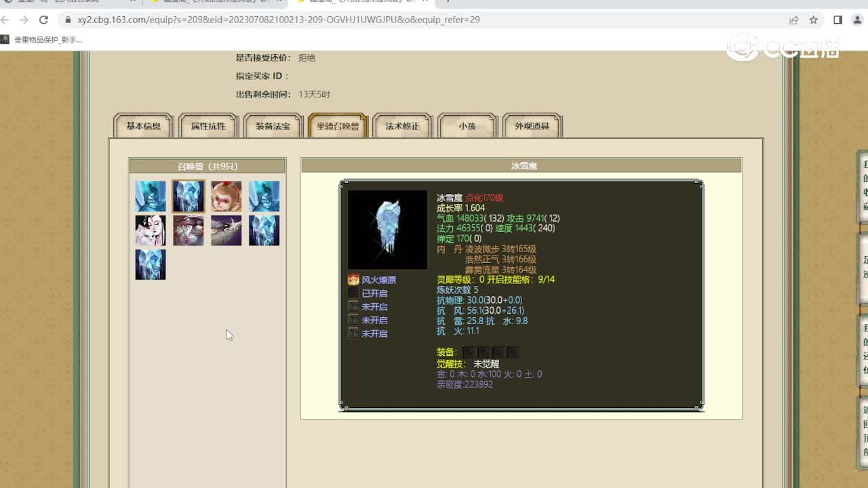
Task: Click the large 冰雪魔 portrait image
Action: point(388,230)
